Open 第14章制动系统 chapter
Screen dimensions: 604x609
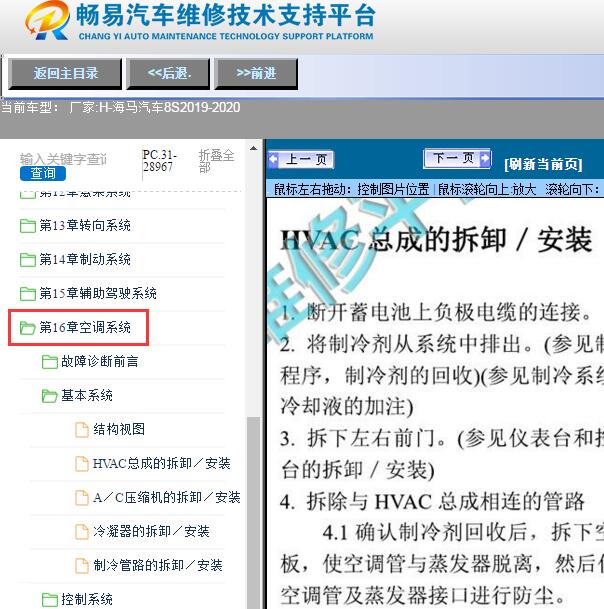point(85,259)
